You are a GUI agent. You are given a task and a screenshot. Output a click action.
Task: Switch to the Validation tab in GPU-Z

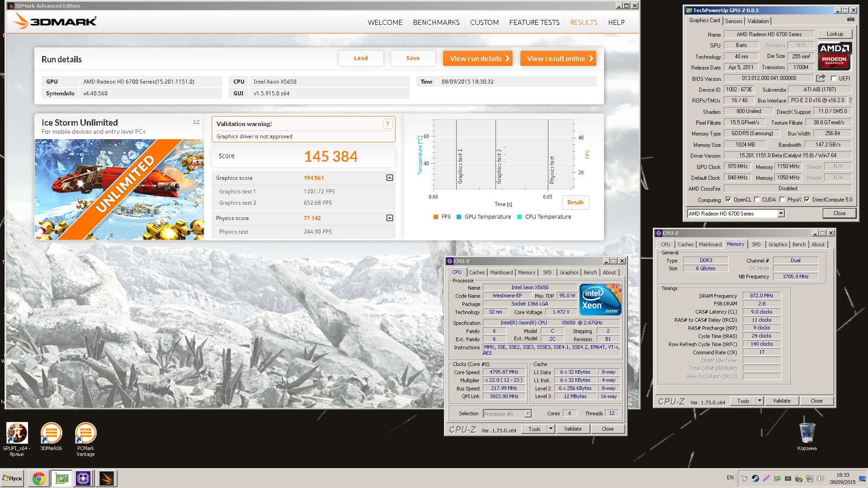[x=758, y=21]
